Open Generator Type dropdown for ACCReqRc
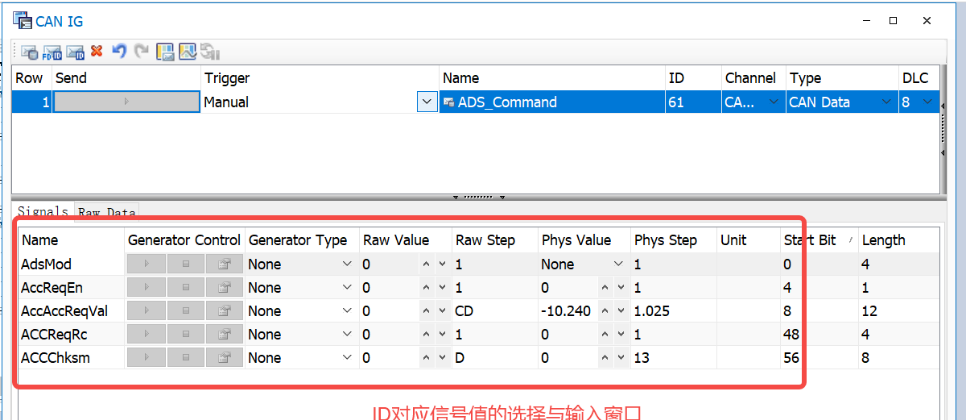Viewport: 966px width, 420px height. click(347, 334)
